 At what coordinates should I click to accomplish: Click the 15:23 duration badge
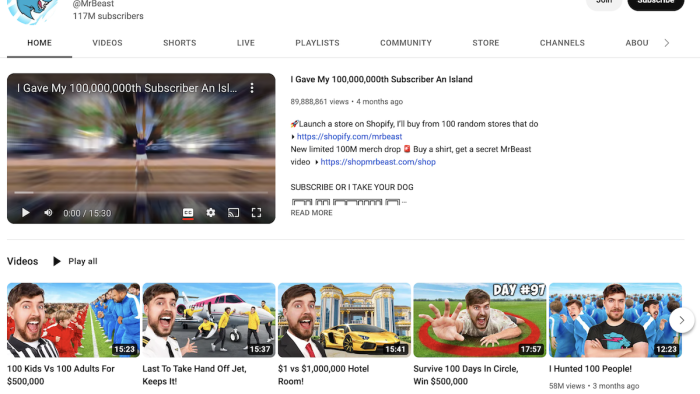click(124, 349)
